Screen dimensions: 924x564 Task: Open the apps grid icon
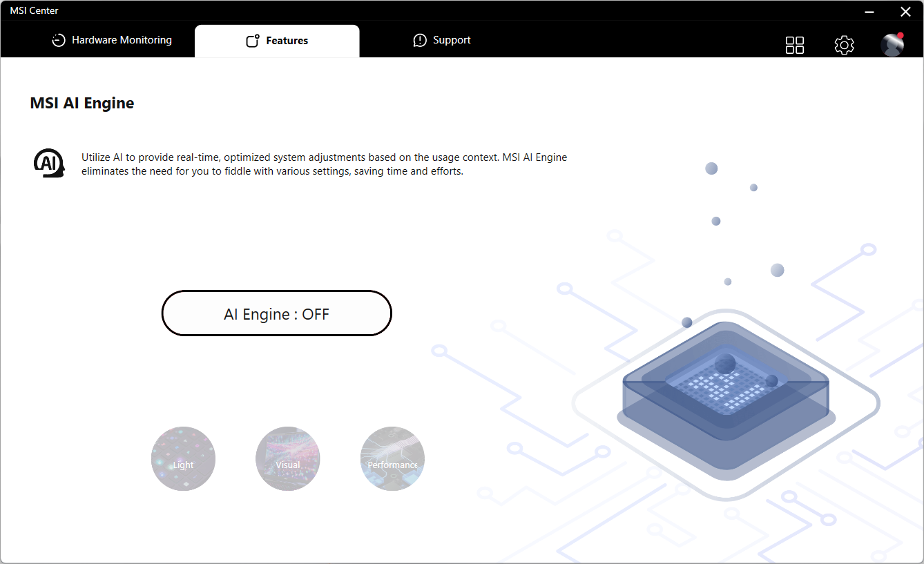coord(795,45)
